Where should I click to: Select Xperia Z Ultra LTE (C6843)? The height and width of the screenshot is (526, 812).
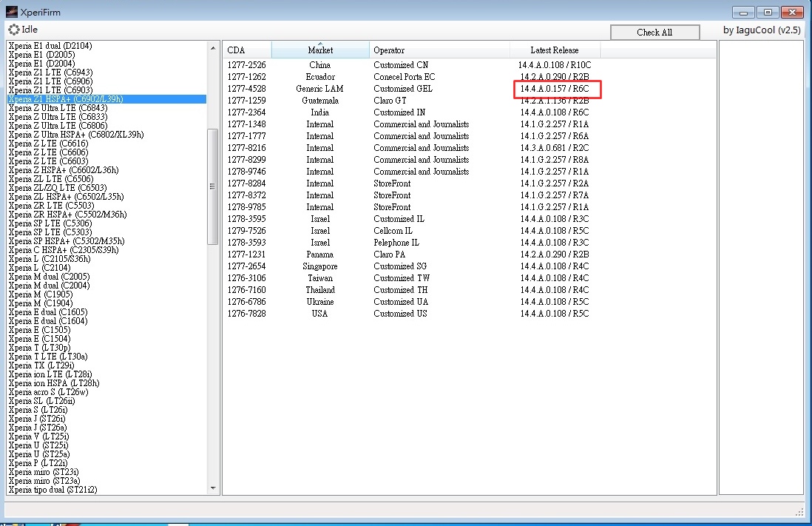[x=58, y=108]
